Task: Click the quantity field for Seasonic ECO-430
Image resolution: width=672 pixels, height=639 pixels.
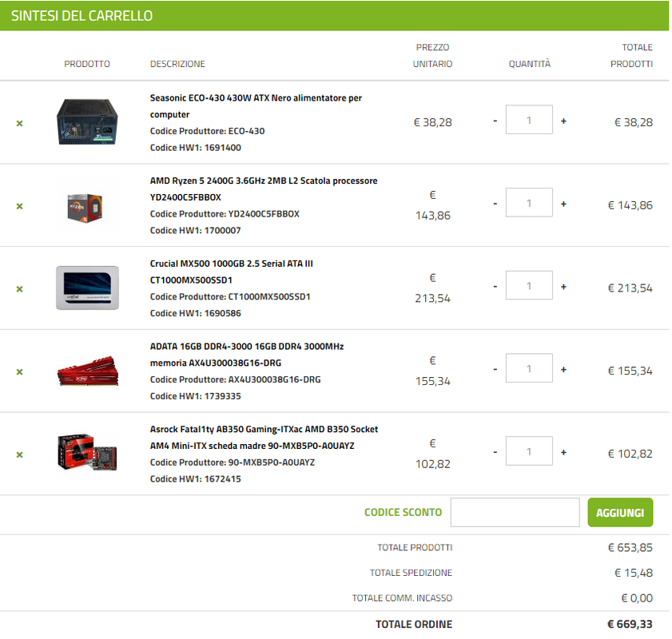Action: [x=529, y=120]
